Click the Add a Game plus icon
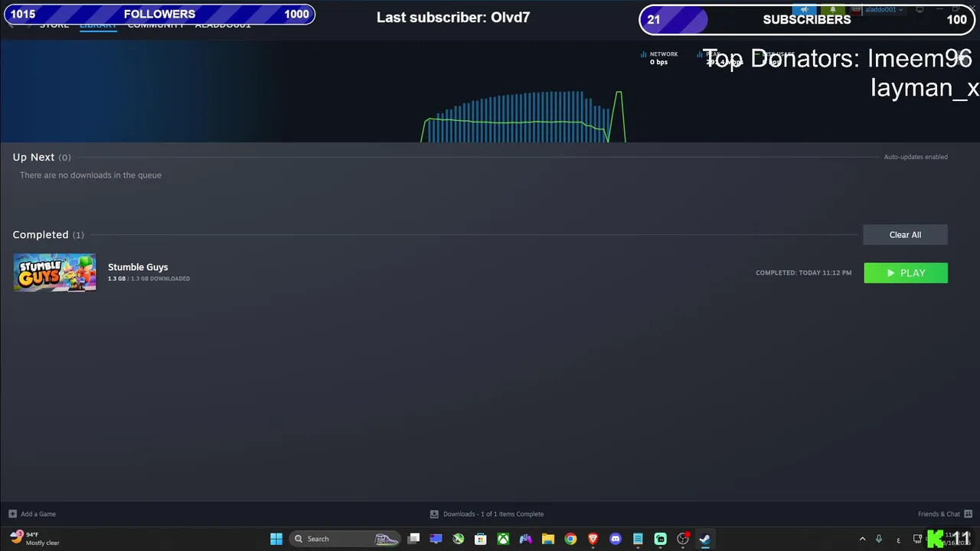 click(12, 514)
